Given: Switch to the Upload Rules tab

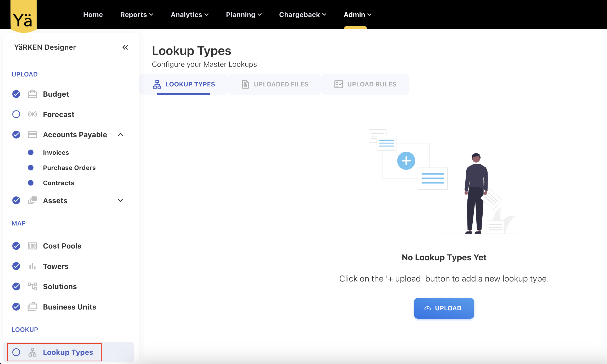Looking at the screenshot, I should 365,84.
